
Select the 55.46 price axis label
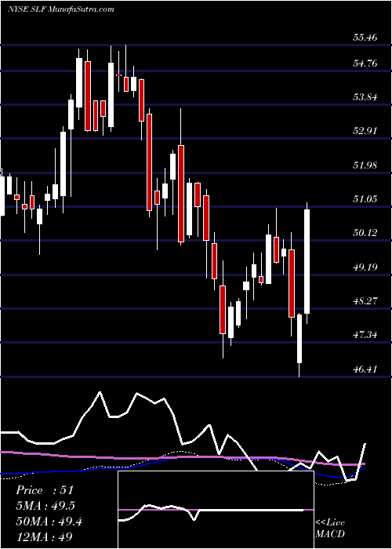pyautogui.click(x=365, y=37)
